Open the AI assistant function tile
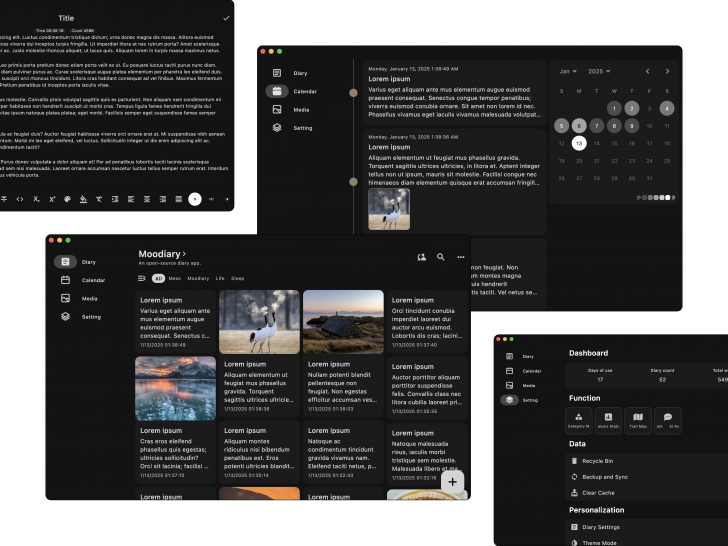The image size is (728, 546). coord(668,421)
